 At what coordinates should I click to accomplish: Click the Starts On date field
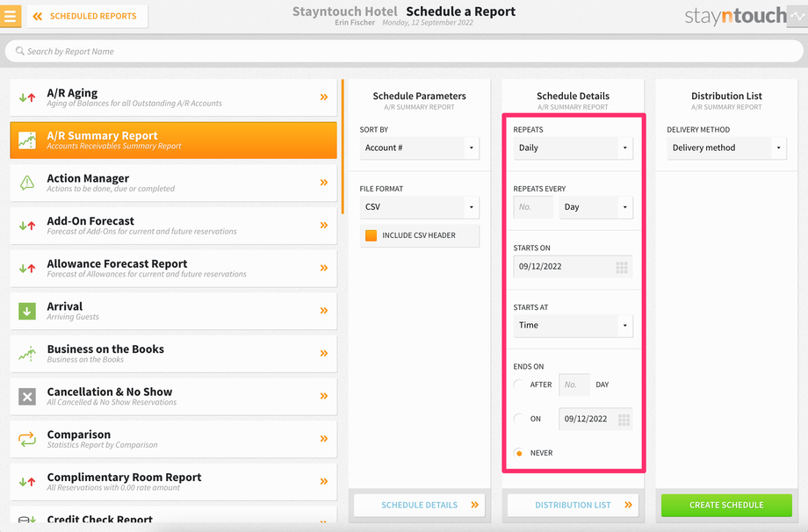[573, 267]
